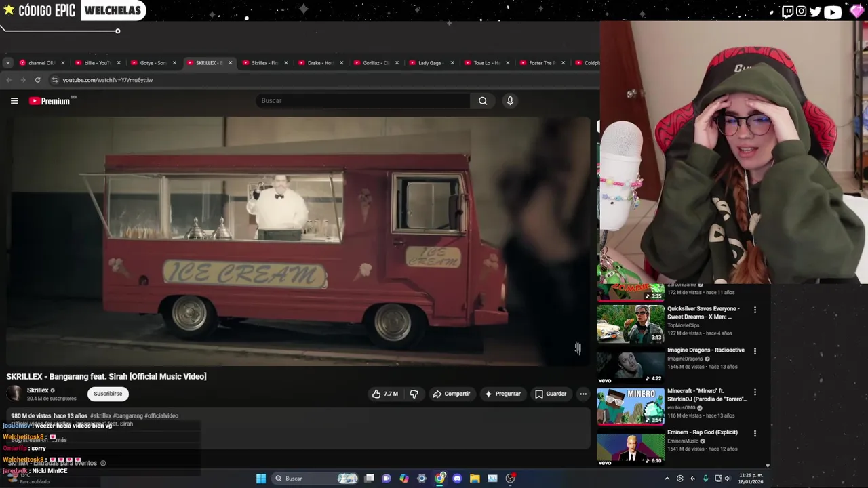
Task: Open options menu for Quicksilver video
Action: (x=755, y=310)
